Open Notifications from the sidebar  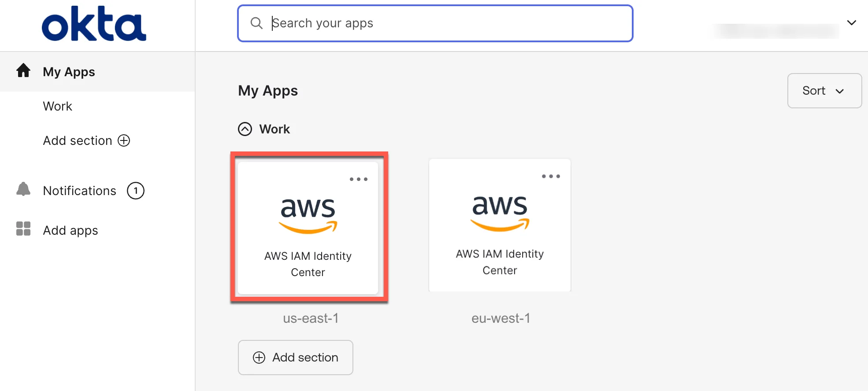point(80,191)
